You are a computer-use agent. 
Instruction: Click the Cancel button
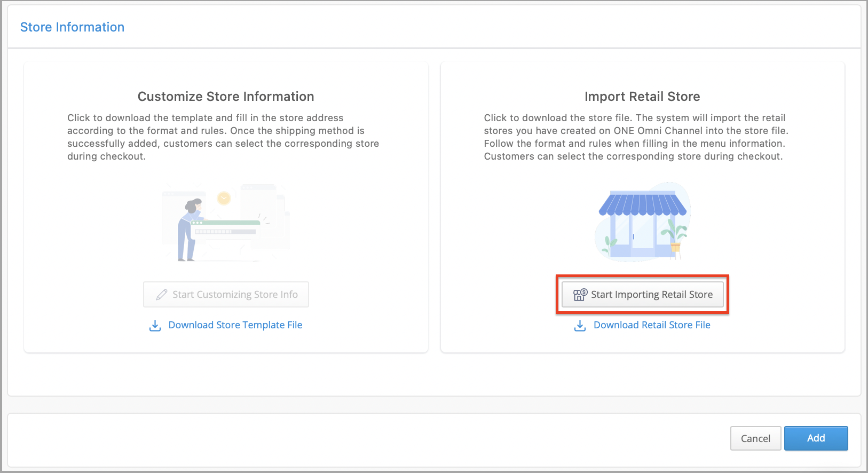[x=755, y=438]
